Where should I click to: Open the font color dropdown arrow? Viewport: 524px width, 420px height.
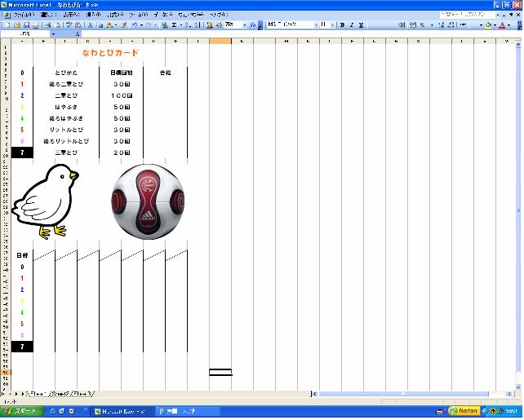[509, 25]
